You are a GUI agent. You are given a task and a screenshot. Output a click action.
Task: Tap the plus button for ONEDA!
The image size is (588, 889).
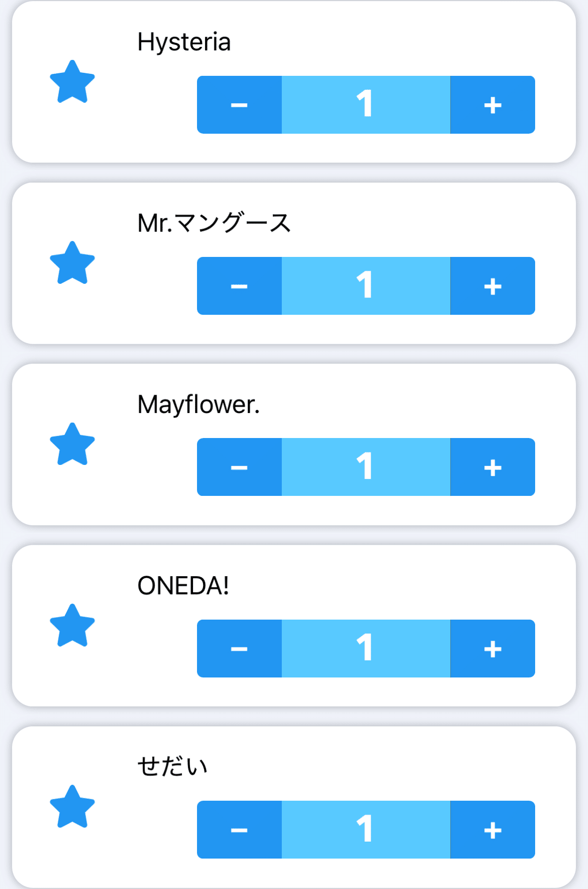point(492,649)
